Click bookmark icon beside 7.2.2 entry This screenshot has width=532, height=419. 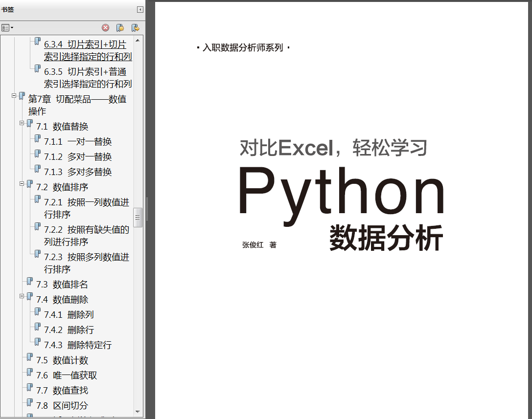click(x=38, y=226)
